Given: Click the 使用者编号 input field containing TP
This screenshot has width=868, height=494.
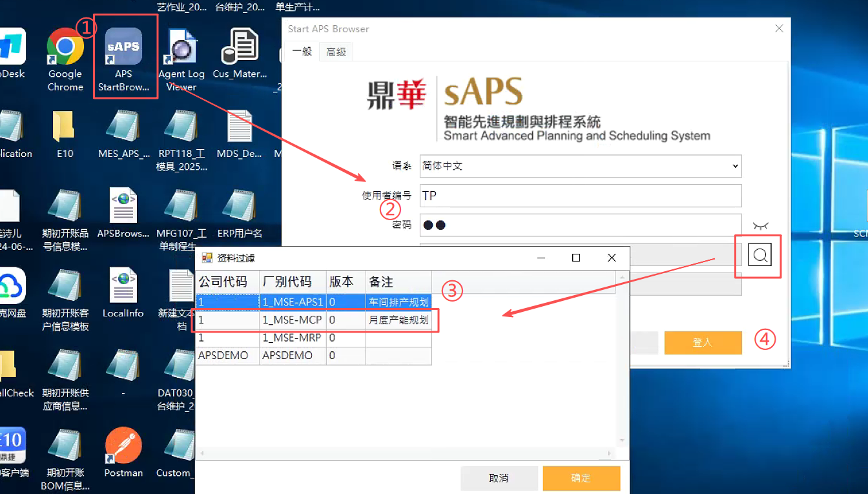Looking at the screenshot, I should click(x=580, y=196).
